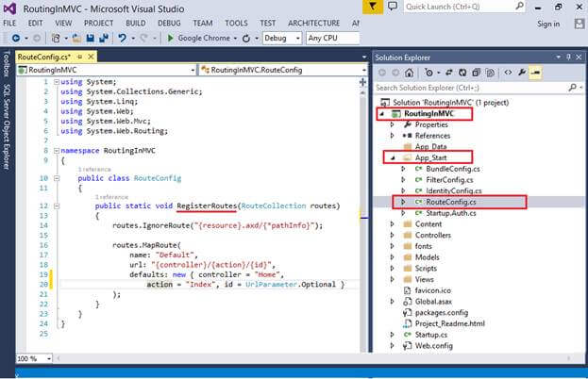Click the New Project toolbar icon
This screenshot has width=588, height=379.
coord(56,39)
